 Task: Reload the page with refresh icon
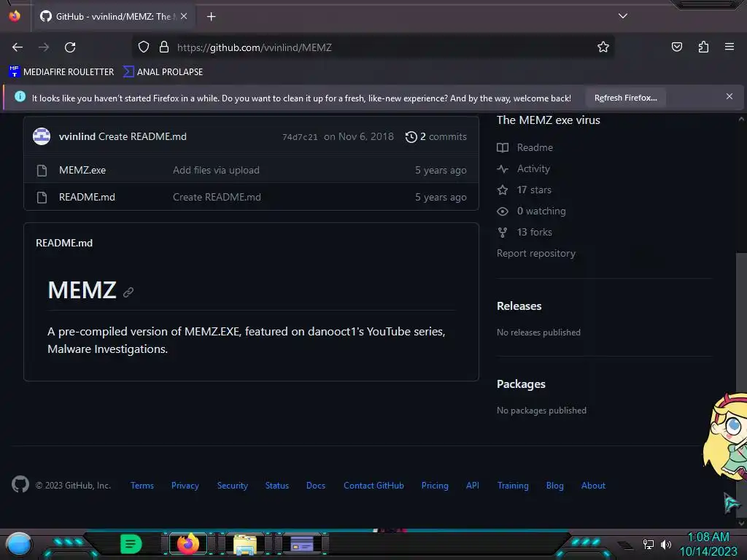click(70, 47)
